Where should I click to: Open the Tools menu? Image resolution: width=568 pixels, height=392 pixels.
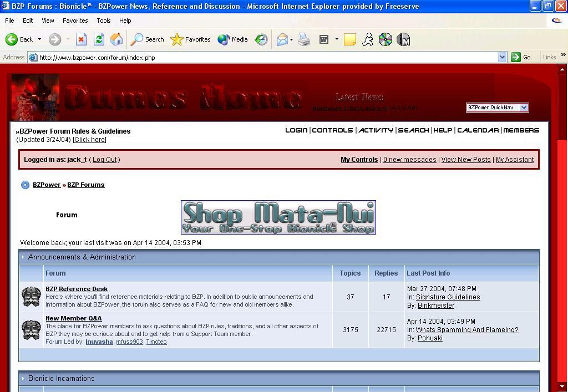click(x=104, y=21)
